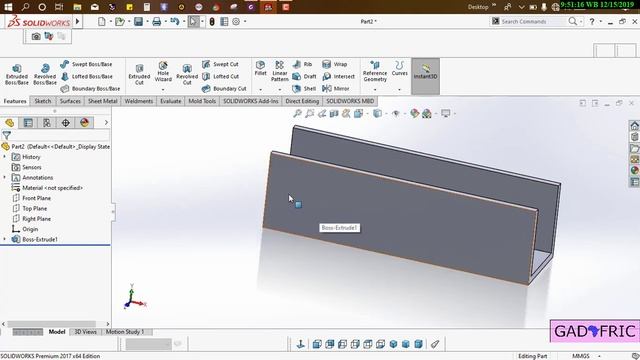Viewport: 640px width, 360px height.
Task: Open the Hole Wizard
Action: click(163, 71)
